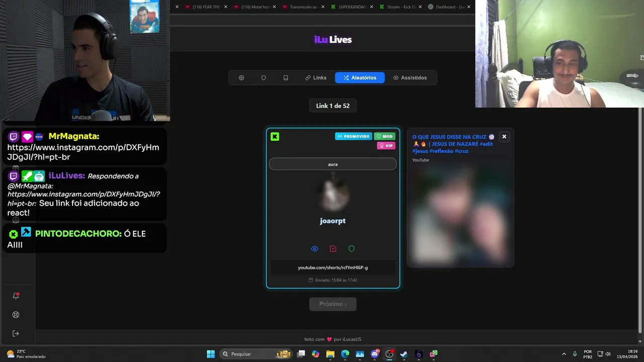Open Steam from the taskbar

click(x=404, y=354)
